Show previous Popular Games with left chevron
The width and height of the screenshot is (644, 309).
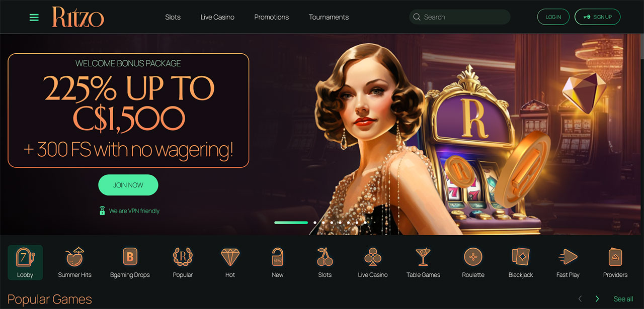click(580, 299)
